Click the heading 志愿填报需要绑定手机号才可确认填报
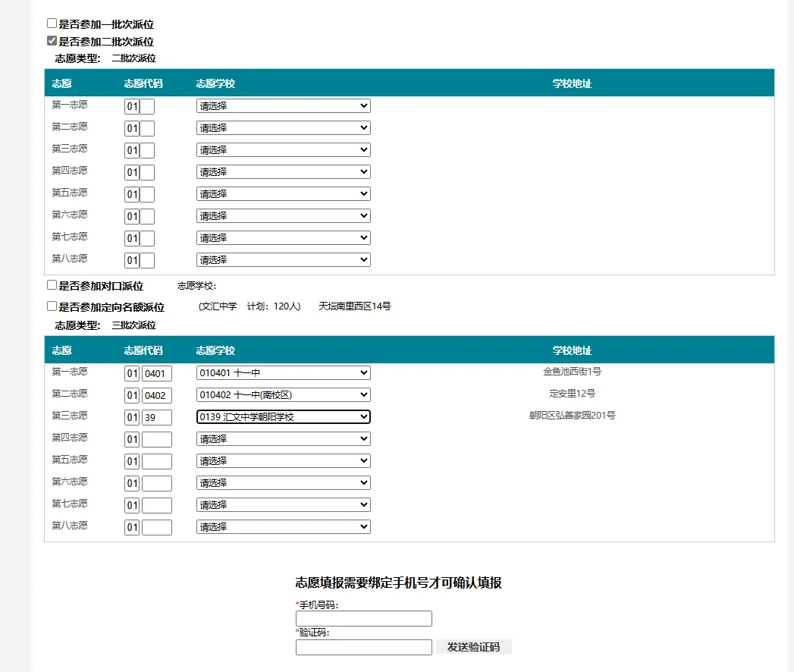Screen dimensions: 794x672 [x=399, y=583]
